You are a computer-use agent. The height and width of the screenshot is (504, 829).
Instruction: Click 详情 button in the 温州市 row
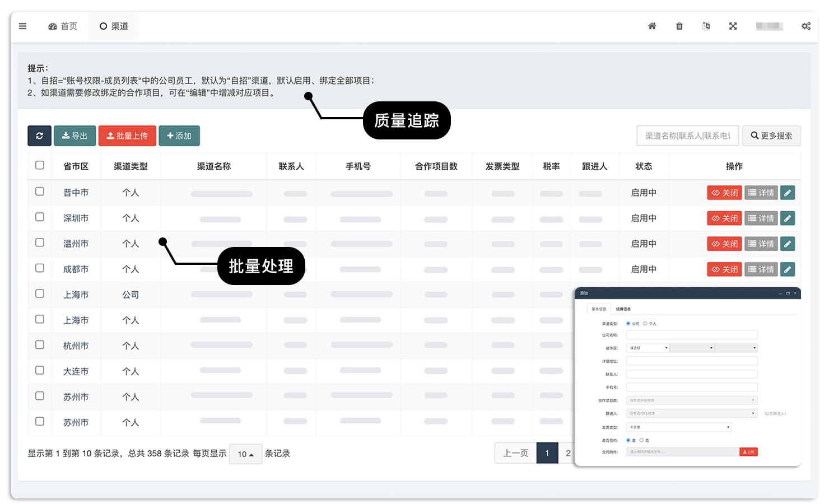point(761,244)
